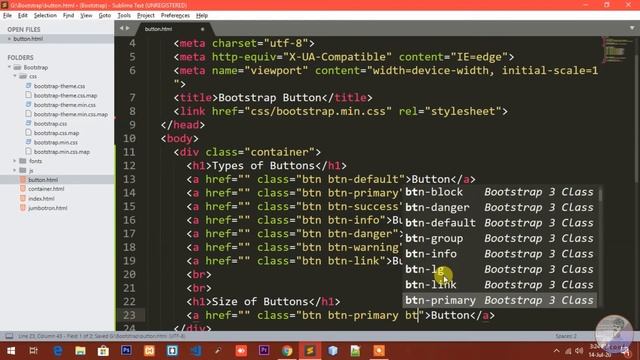Open container.html in the sidebar
Viewport: 640px width, 360px height.
pyautogui.click(x=46, y=189)
